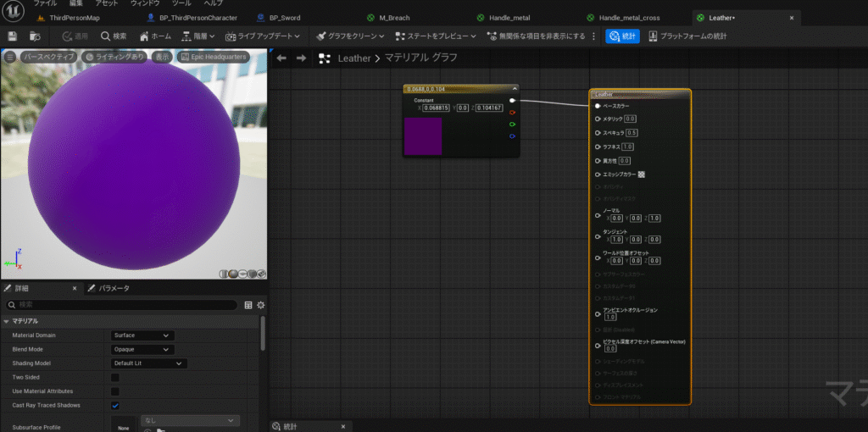Enable the Two Sided checkbox
The width and height of the screenshot is (868, 432).
(115, 377)
